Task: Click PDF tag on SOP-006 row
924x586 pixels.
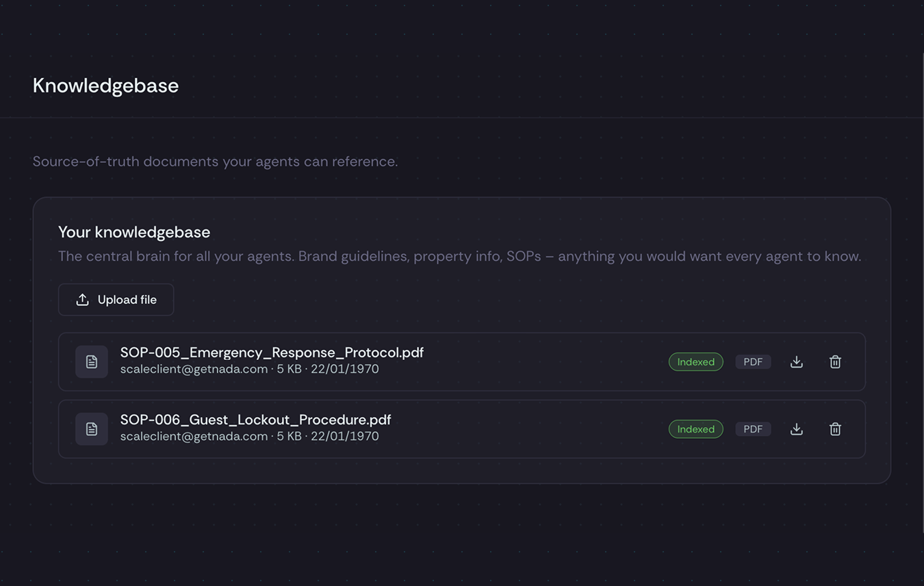Action: point(753,429)
